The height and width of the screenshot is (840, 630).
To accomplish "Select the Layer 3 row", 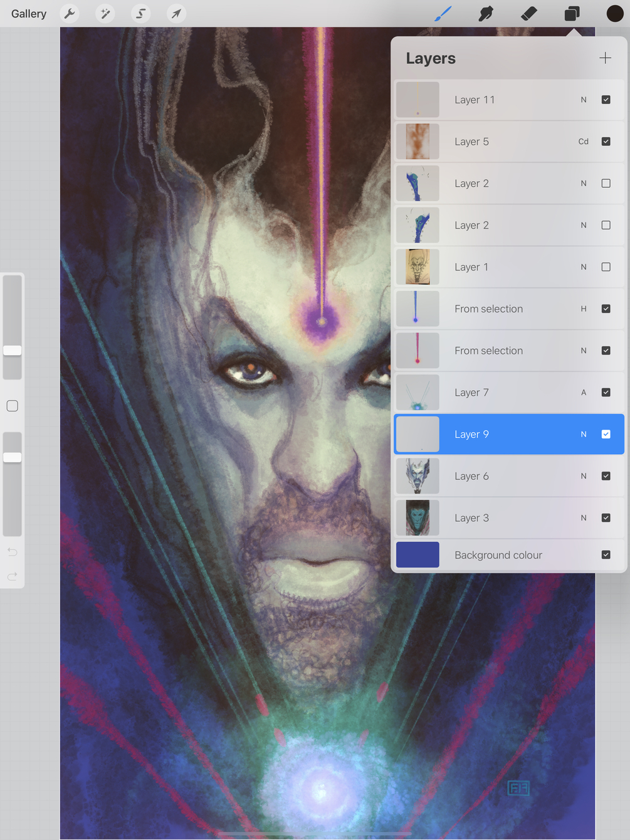I will (x=509, y=518).
